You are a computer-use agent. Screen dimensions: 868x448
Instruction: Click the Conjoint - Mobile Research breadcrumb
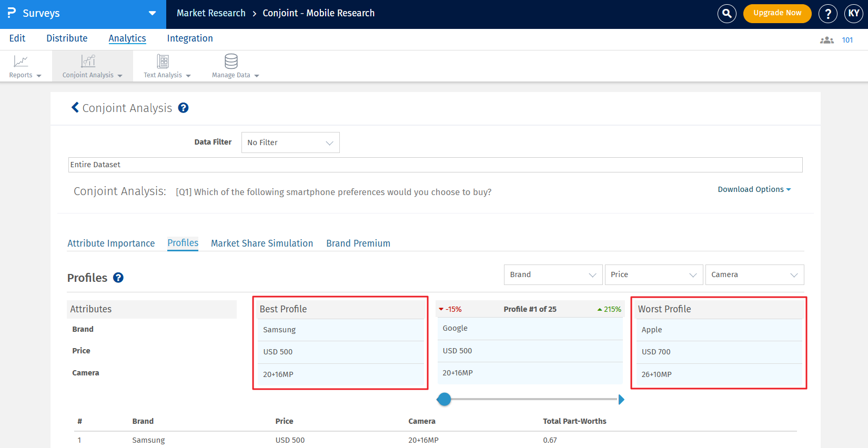coord(319,13)
